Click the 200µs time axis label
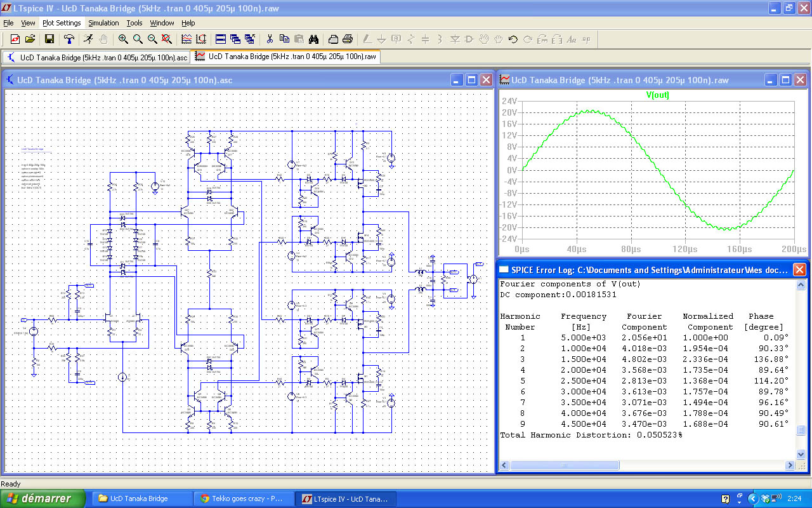 coord(793,249)
